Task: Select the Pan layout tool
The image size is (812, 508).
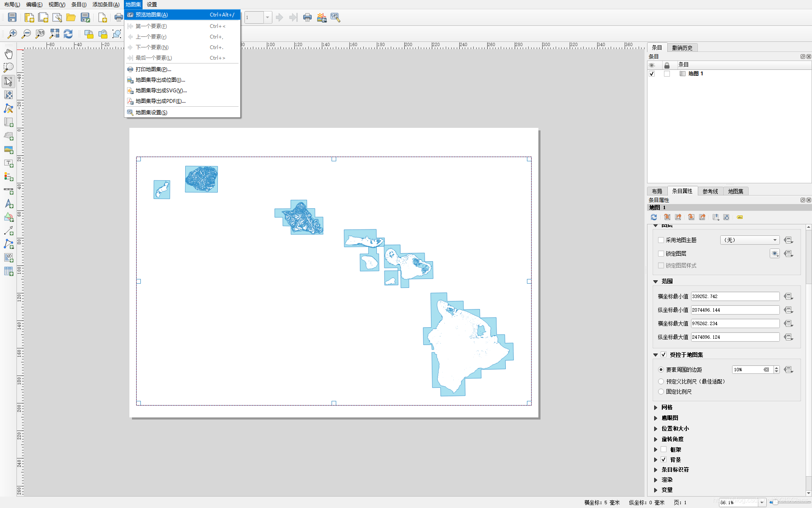Action: tap(8, 54)
